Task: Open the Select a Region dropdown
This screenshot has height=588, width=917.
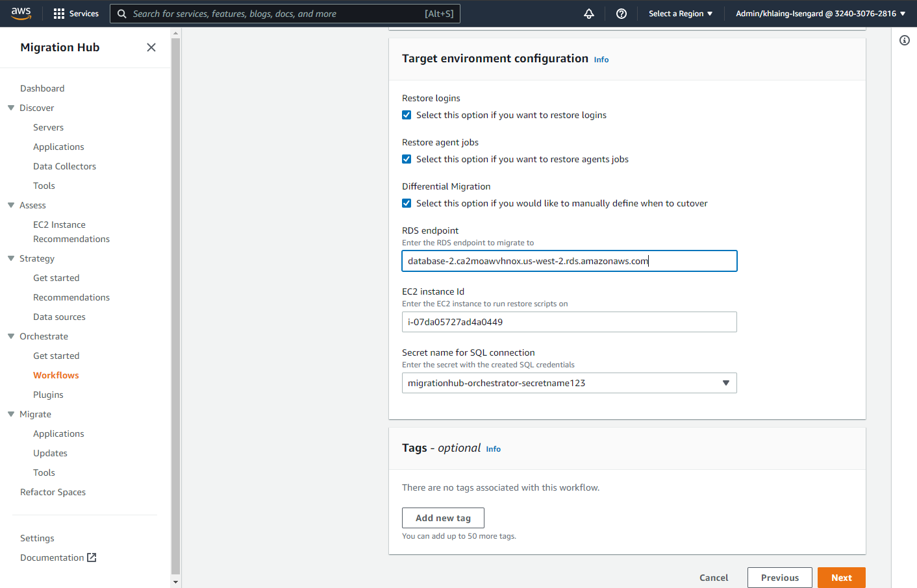Action: (681, 14)
